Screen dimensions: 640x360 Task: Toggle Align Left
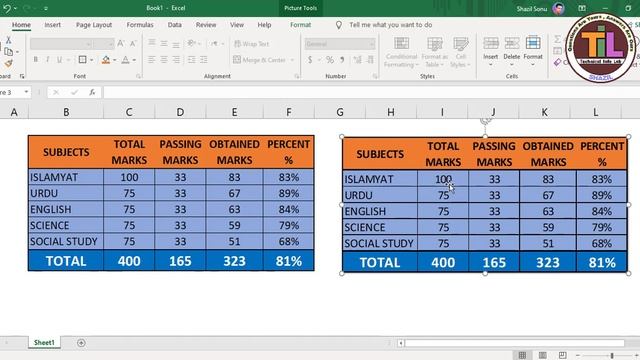151,60
